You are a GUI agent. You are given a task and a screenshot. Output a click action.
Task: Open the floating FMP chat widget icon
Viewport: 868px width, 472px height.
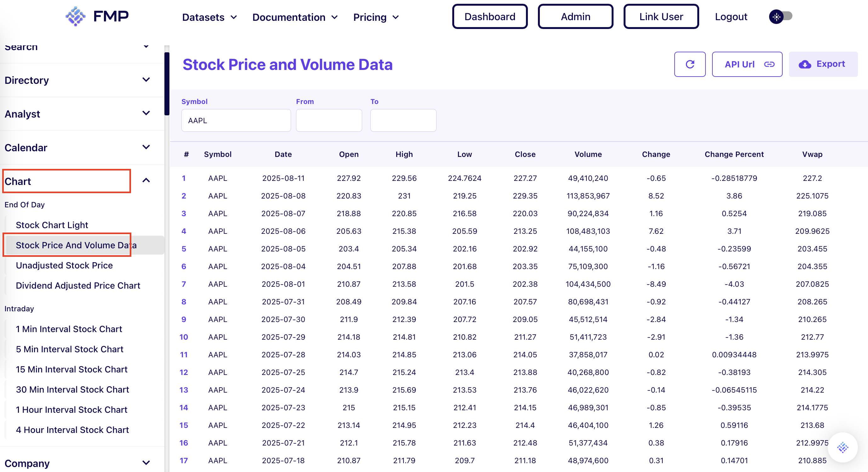842,447
